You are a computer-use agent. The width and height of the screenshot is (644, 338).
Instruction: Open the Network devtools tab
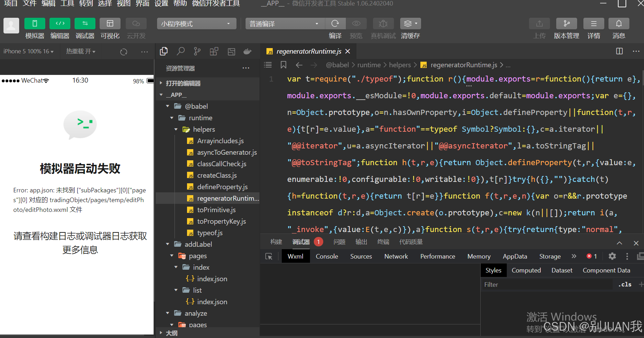(396, 256)
